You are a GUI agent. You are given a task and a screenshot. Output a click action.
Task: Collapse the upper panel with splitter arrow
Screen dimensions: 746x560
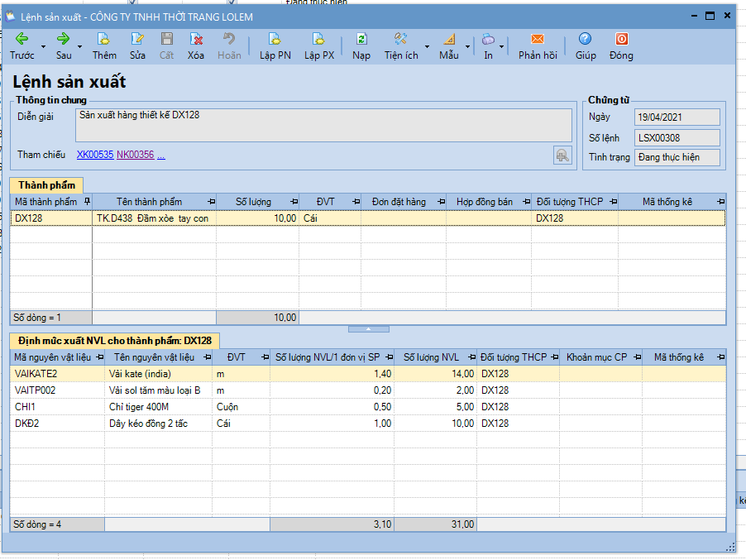click(369, 329)
